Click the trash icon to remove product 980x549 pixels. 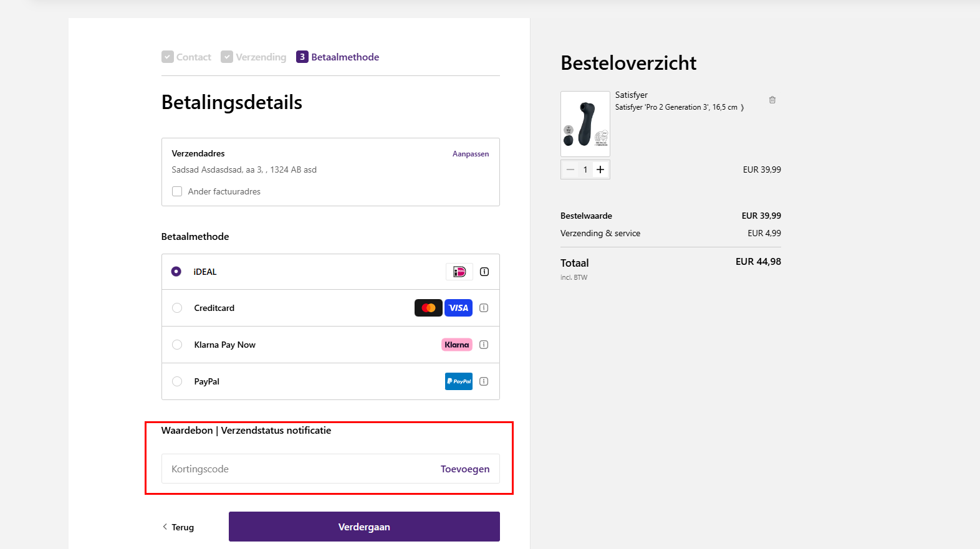772,100
